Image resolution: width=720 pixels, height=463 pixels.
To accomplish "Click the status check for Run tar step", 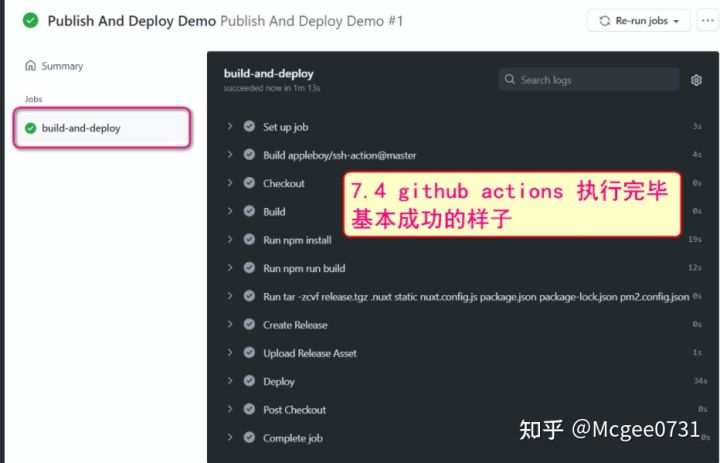I will 249,296.
